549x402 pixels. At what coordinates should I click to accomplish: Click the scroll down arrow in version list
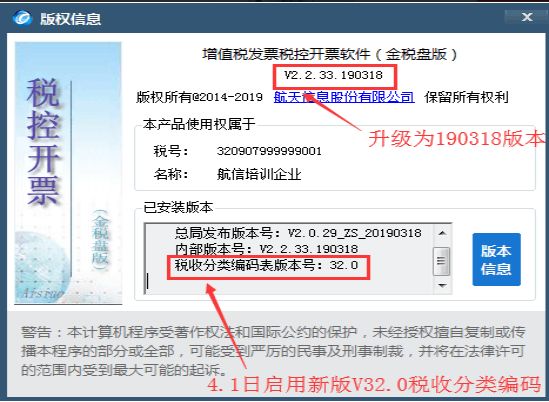click(x=442, y=285)
